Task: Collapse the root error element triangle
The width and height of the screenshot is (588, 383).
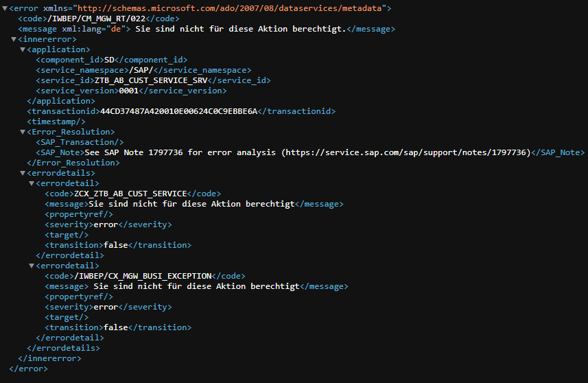Action: [x=5, y=8]
